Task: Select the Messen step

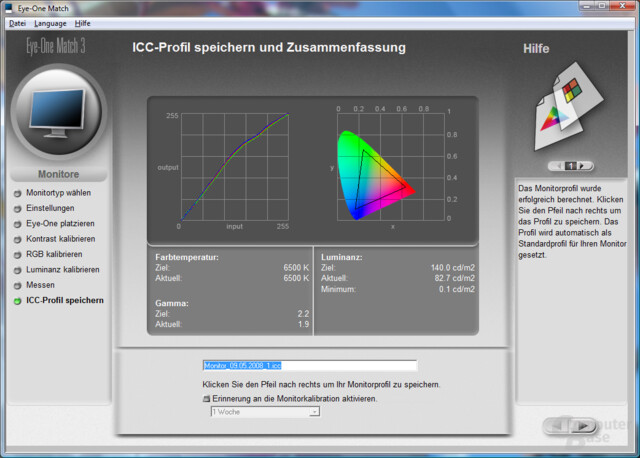Action: coord(40,285)
